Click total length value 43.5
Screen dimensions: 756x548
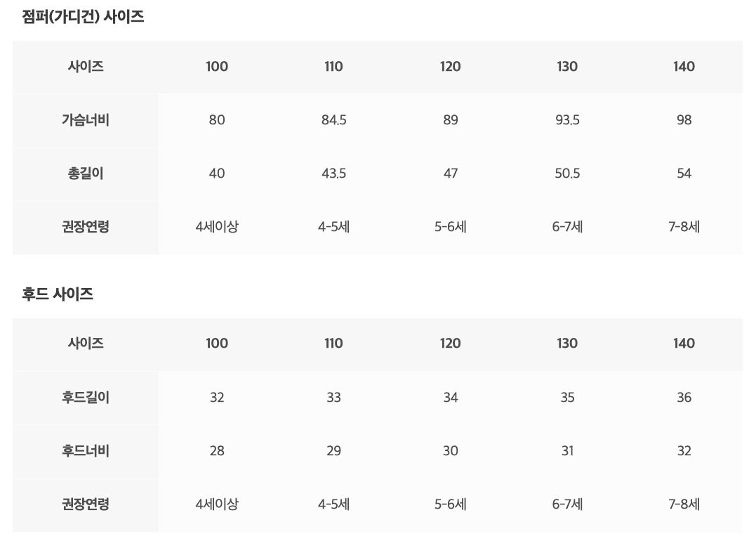pos(333,174)
